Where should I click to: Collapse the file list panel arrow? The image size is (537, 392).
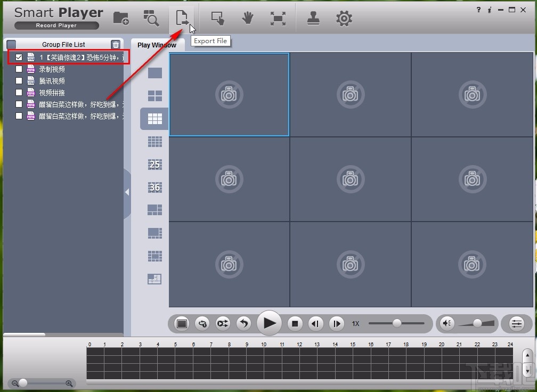127,192
